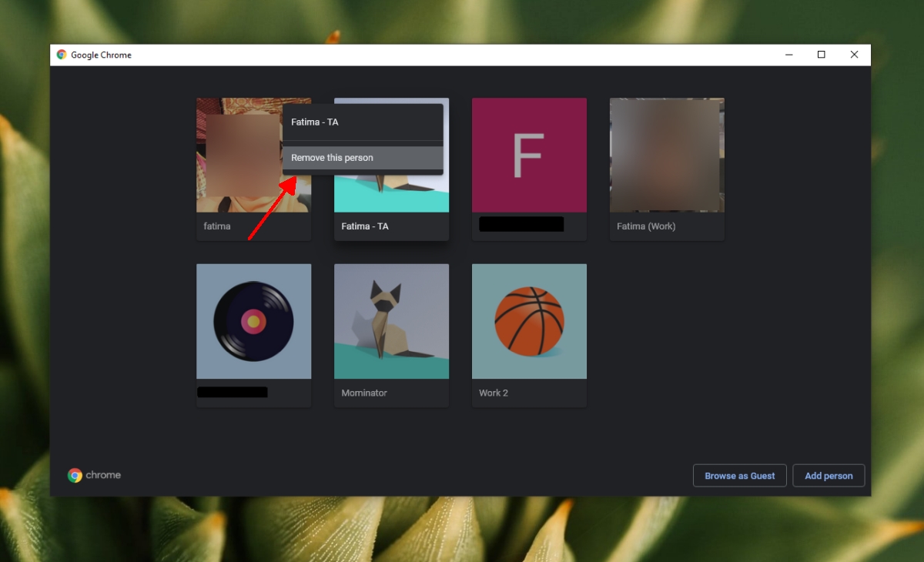Click Browse as Guest button
Image resolution: width=924 pixels, height=562 pixels.
click(739, 476)
